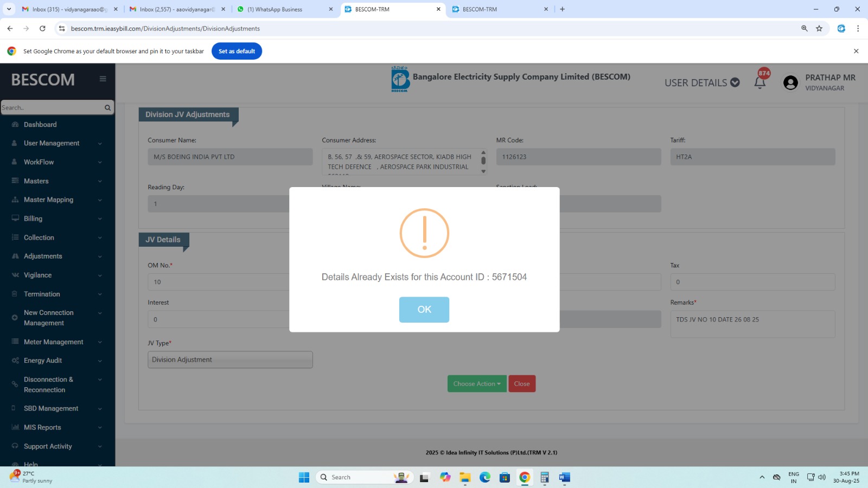
Task: Open the notifications bell showing 874
Action: [x=760, y=82]
